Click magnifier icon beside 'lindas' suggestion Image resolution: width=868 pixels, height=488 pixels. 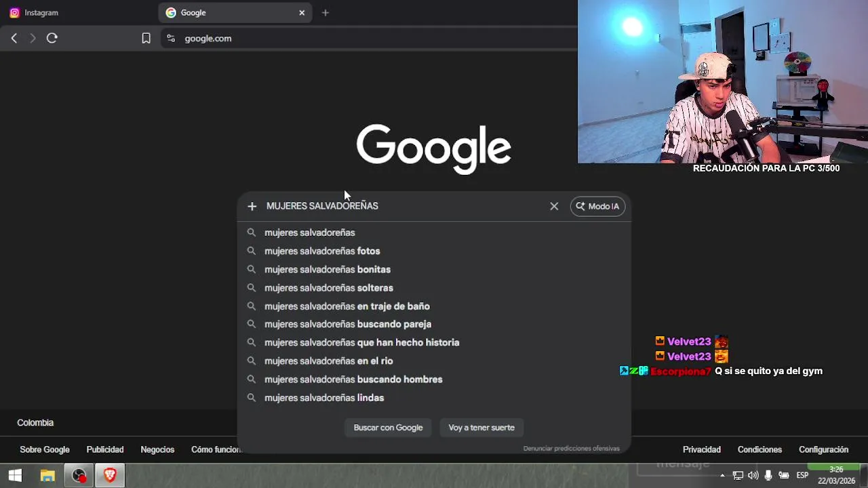(252, 398)
